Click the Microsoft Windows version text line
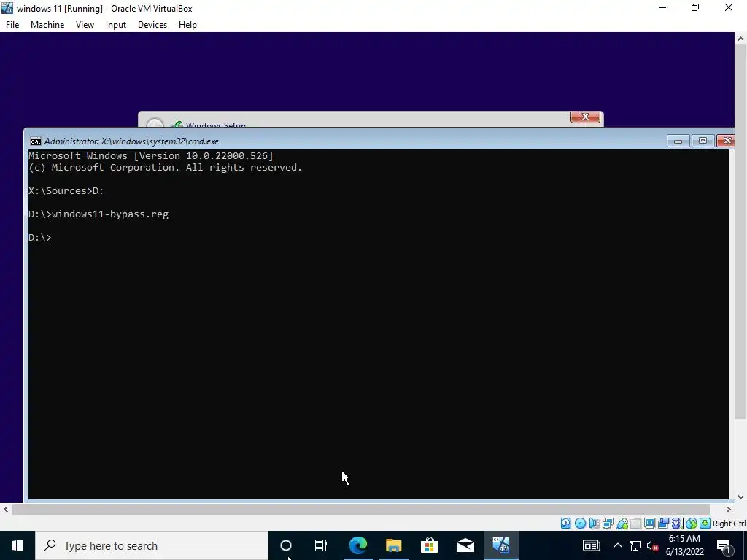Viewport: 747px width, 560px height. point(151,156)
